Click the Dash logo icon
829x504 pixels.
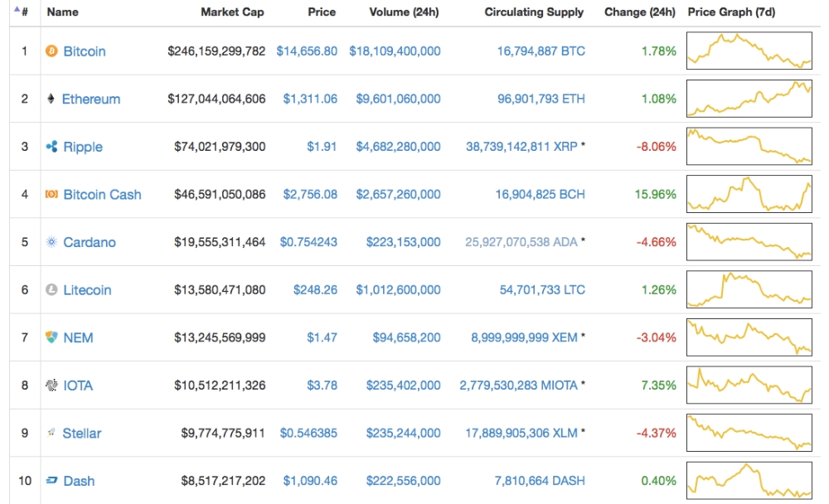(51, 481)
